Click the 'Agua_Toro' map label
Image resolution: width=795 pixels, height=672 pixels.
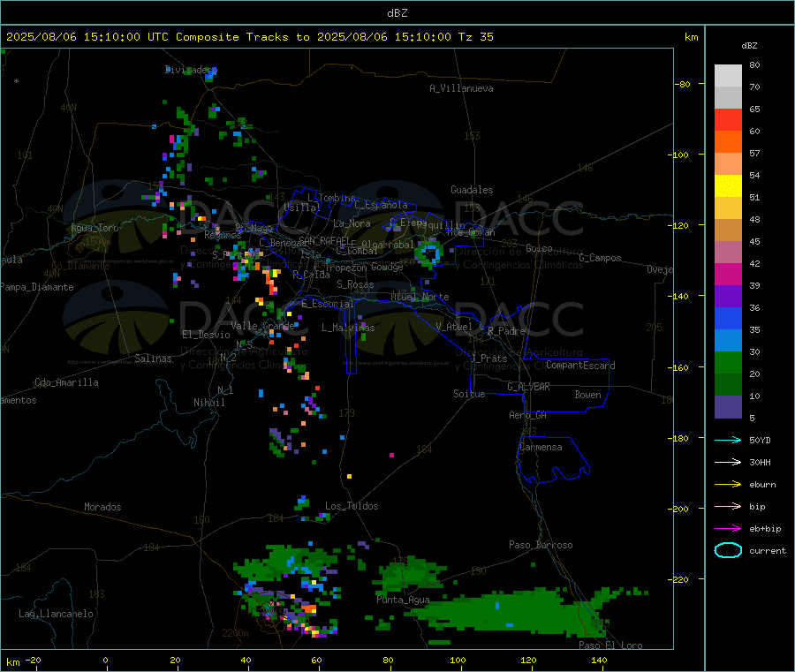pos(95,228)
